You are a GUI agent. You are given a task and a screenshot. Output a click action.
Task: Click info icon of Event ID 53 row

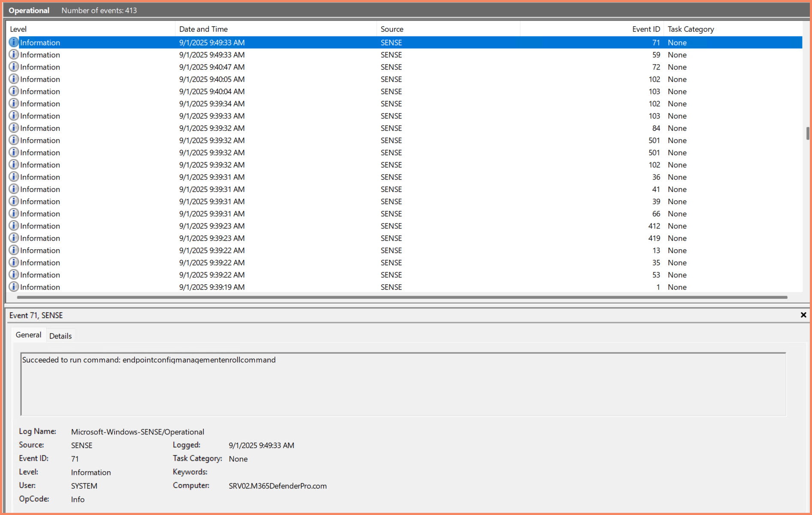pyautogui.click(x=14, y=274)
